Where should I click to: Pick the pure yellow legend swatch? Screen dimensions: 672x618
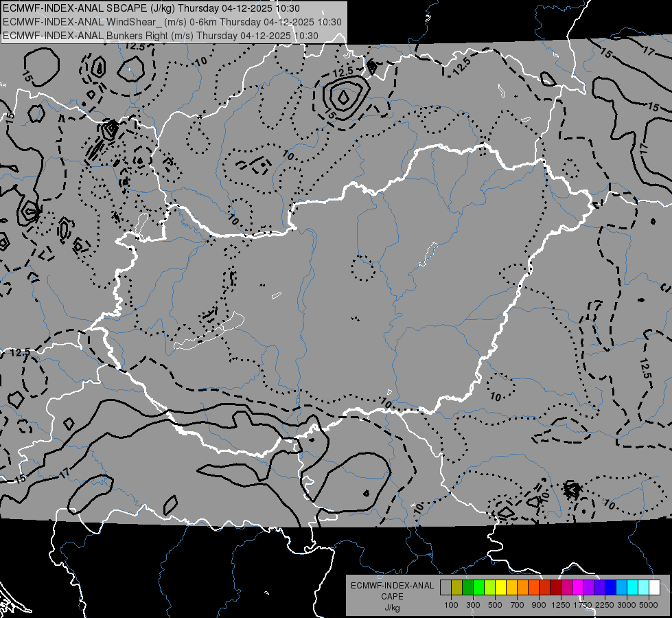click(500, 588)
